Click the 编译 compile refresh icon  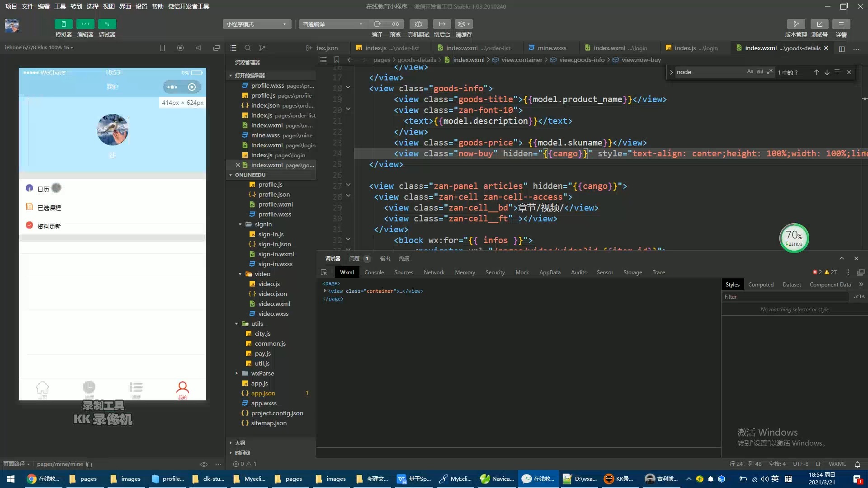pyautogui.click(x=377, y=24)
